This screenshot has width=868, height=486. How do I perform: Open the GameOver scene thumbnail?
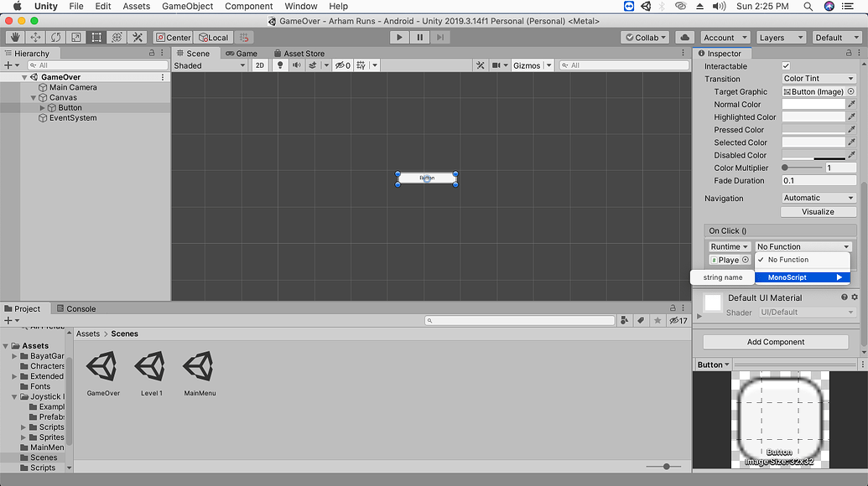tap(102, 368)
